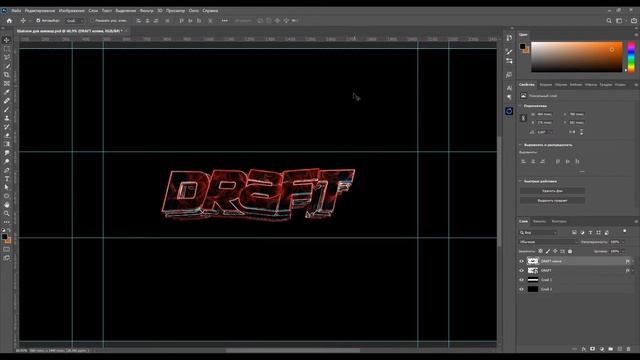This screenshot has width=640, height=360.
Task: Select the Eyedropper tool
Action: (x=7, y=92)
